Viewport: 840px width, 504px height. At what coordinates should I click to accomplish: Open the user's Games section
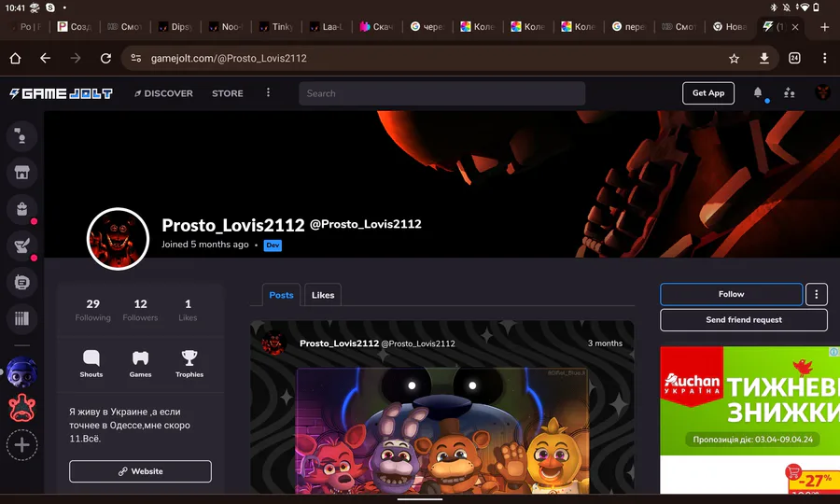pos(140,364)
